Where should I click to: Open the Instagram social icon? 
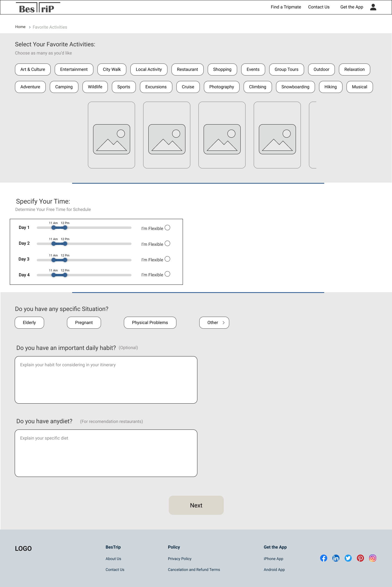coord(373,558)
